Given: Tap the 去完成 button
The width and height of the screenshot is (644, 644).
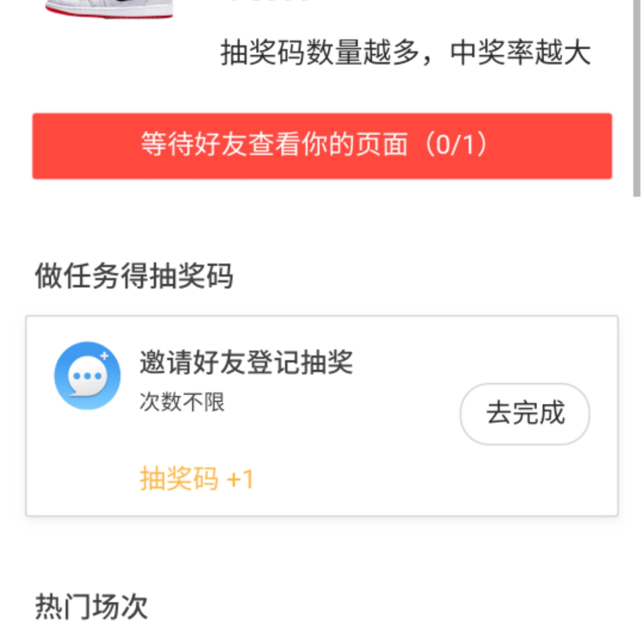Looking at the screenshot, I should (525, 414).
